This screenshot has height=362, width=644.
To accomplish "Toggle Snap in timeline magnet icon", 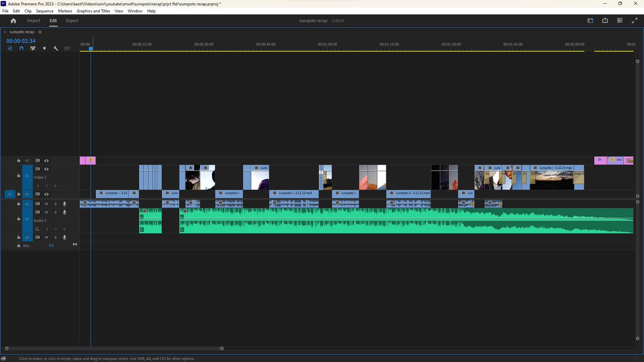I will point(21,48).
